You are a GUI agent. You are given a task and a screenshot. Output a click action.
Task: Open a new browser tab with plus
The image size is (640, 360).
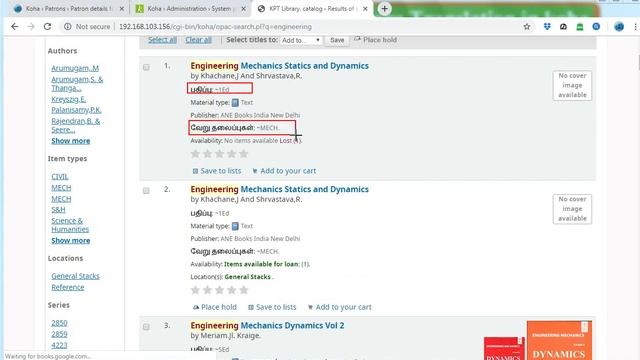click(384, 9)
